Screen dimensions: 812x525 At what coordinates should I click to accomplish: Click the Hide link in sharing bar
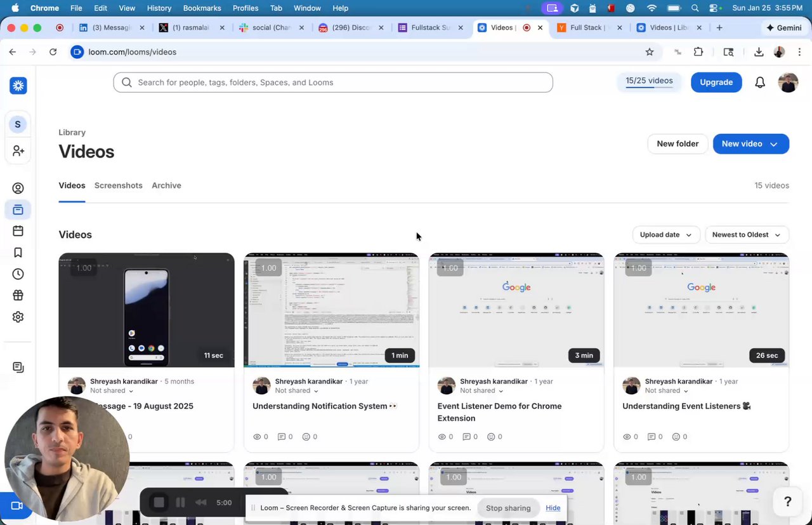[x=553, y=508]
